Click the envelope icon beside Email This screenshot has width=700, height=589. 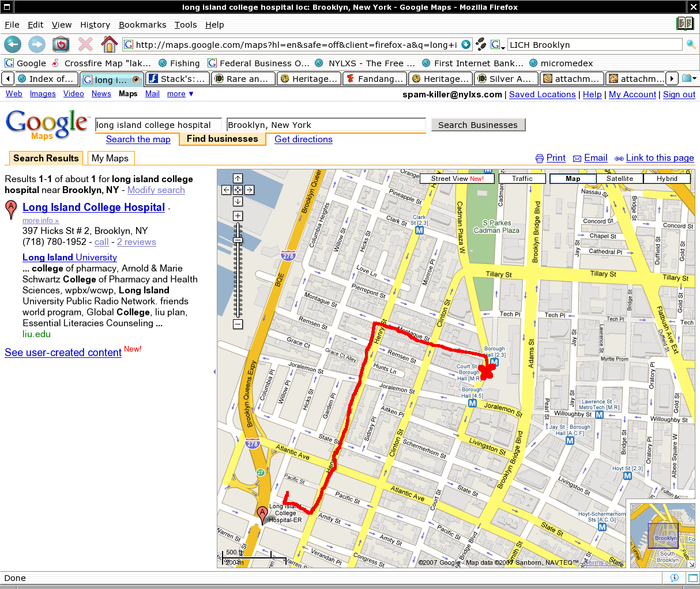click(x=577, y=158)
